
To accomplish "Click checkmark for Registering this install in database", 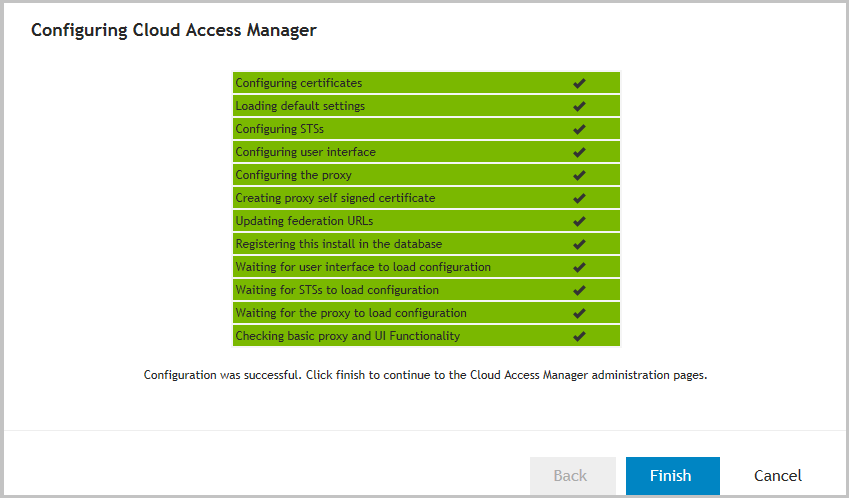I will point(579,244).
